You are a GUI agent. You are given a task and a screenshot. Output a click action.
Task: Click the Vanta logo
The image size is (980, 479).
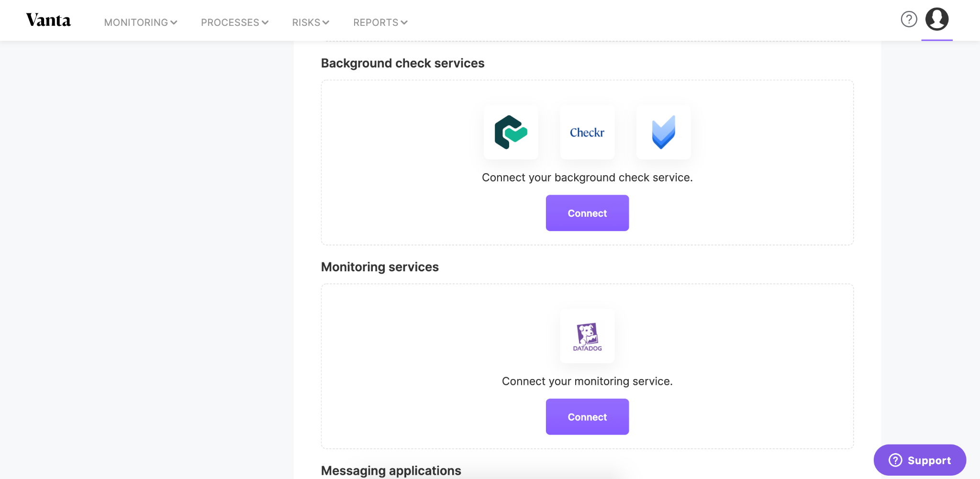coord(48,20)
